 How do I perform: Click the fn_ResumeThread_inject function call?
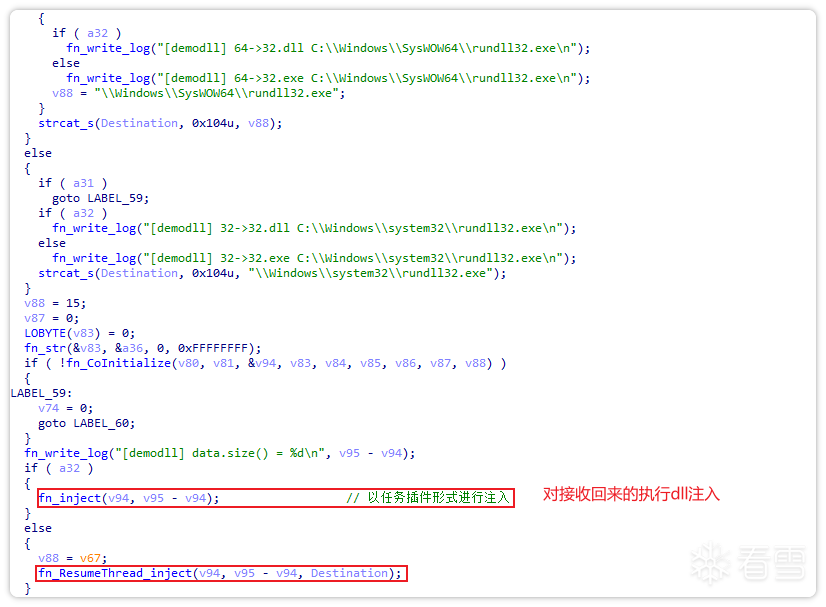[x=220, y=573]
